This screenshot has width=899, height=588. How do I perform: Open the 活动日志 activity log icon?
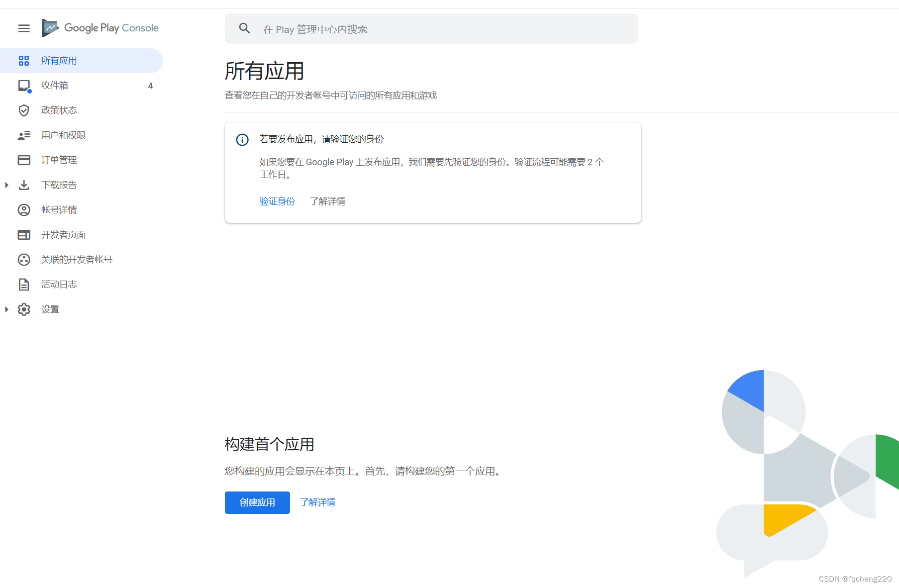pyautogui.click(x=24, y=284)
